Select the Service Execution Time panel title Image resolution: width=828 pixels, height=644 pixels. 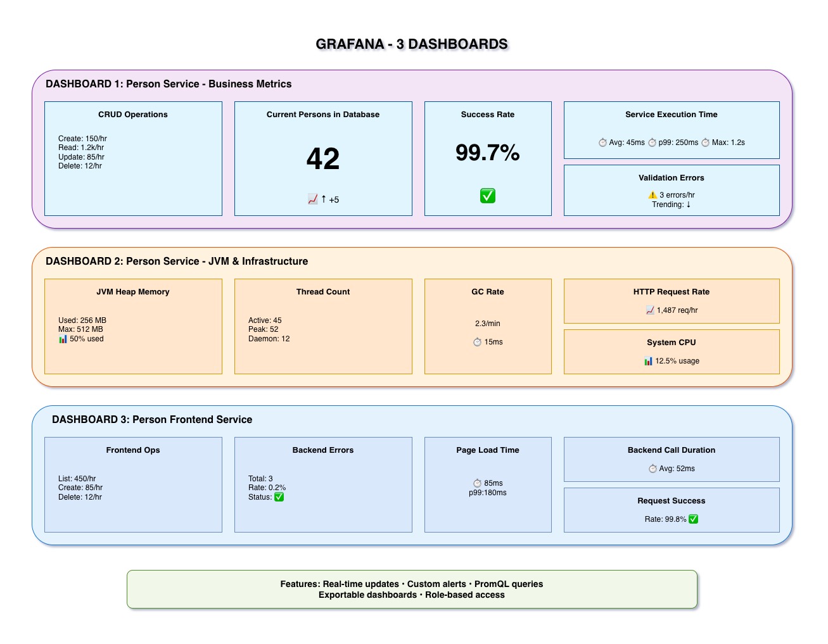(x=672, y=115)
